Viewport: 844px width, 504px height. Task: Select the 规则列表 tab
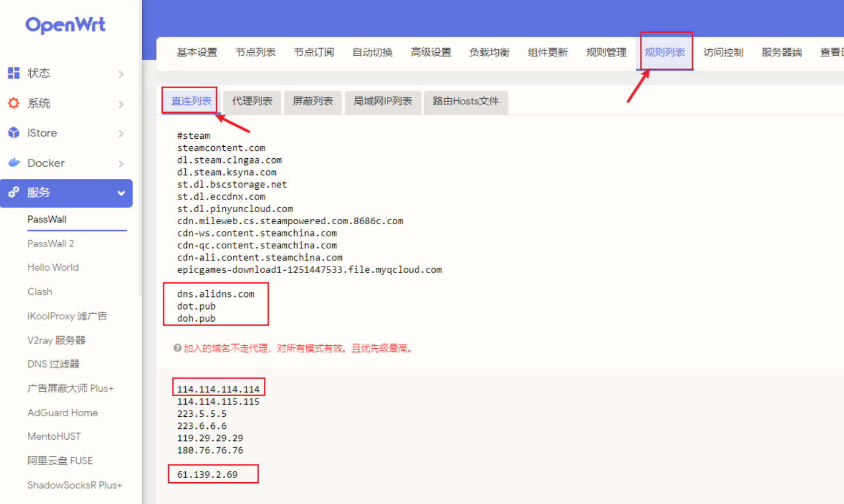[x=665, y=52]
